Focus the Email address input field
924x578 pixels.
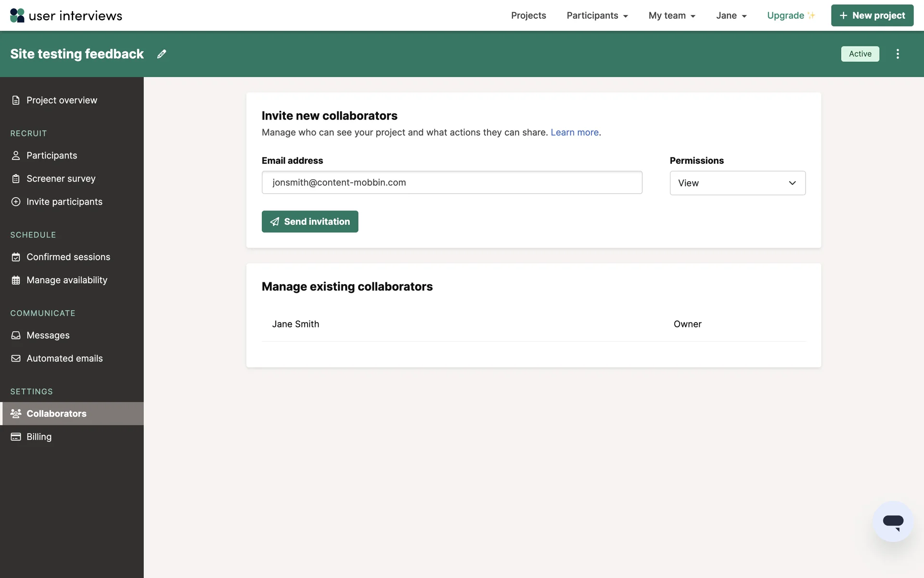click(x=451, y=183)
